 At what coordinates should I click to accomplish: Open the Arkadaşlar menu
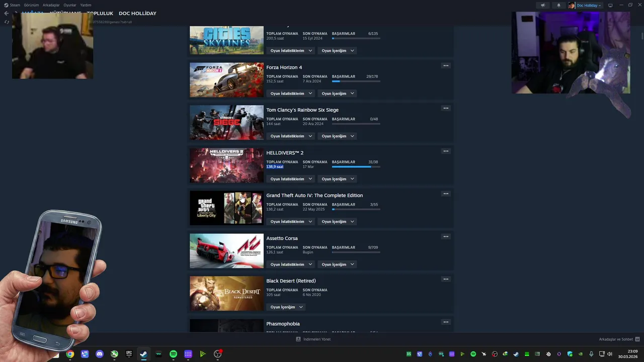[x=51, y=5]
